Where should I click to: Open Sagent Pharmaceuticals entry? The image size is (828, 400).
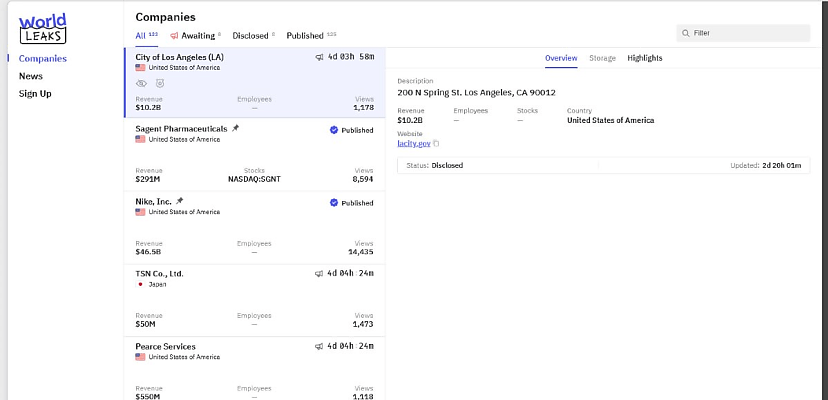pos(255,155)
